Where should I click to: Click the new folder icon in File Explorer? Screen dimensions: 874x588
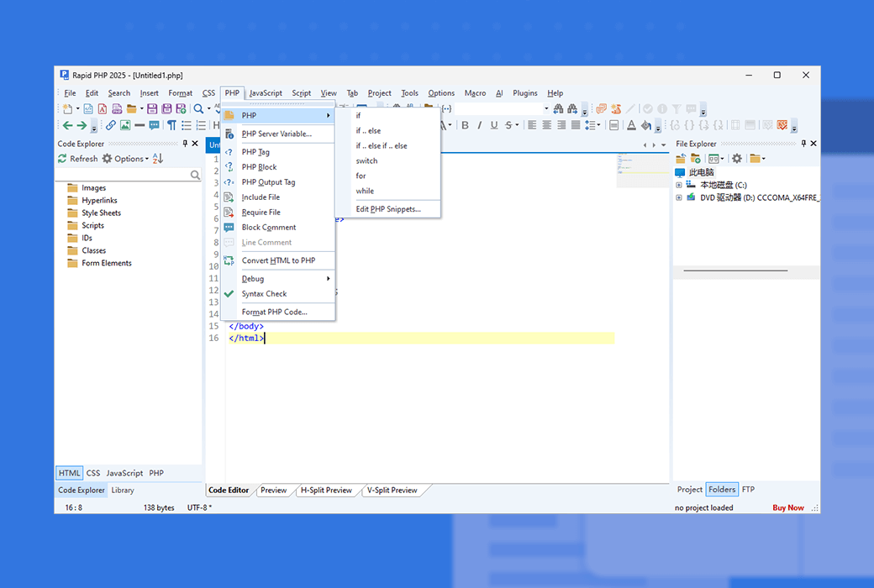point(696,159)
